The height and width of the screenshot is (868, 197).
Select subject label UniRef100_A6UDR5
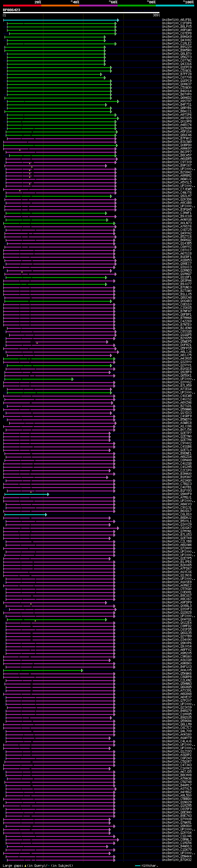click(x=176, y=159)
